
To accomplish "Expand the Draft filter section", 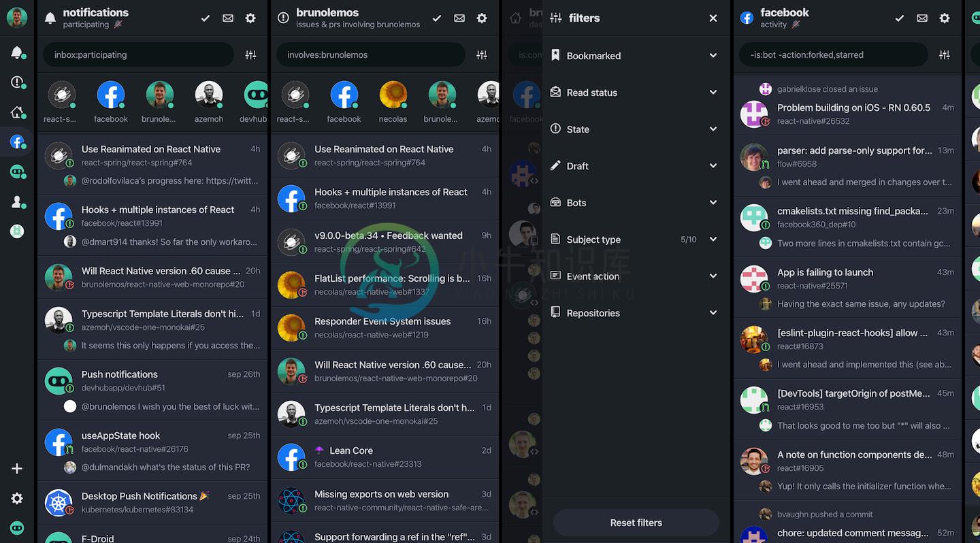I will [636, 166].
